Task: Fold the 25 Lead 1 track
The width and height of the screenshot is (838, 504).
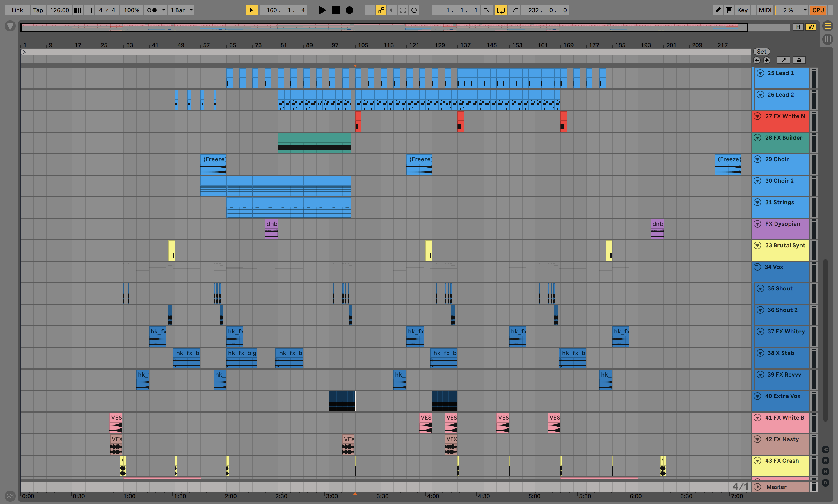Action: (760, 73)
